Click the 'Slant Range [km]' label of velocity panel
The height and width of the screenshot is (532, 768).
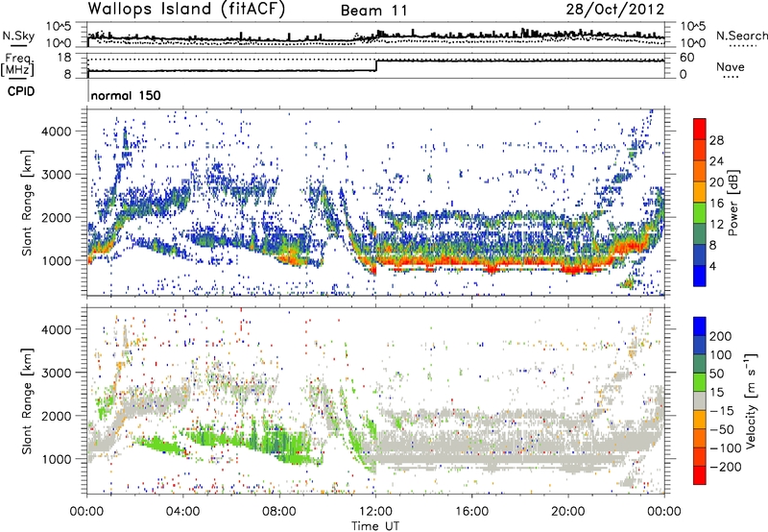(27, 401)
